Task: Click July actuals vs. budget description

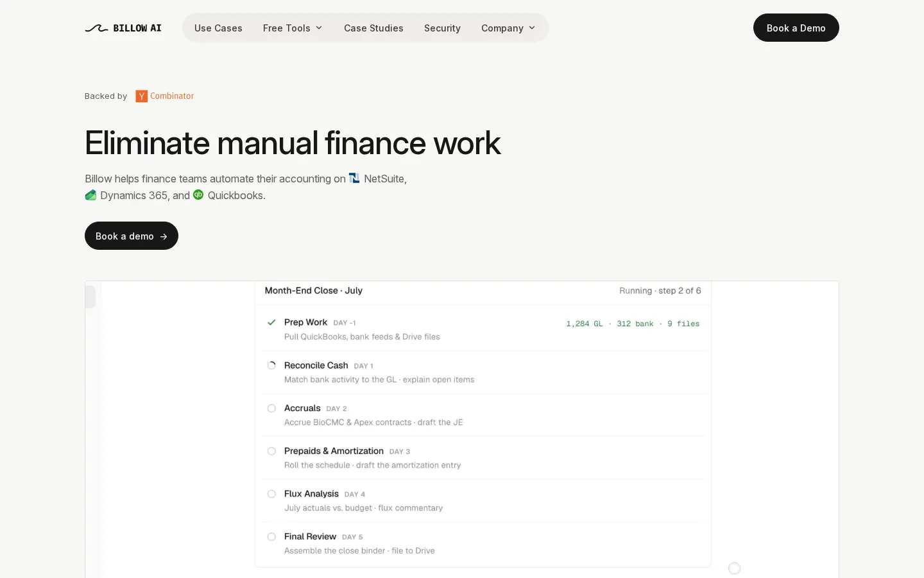Action: point(363,508)
